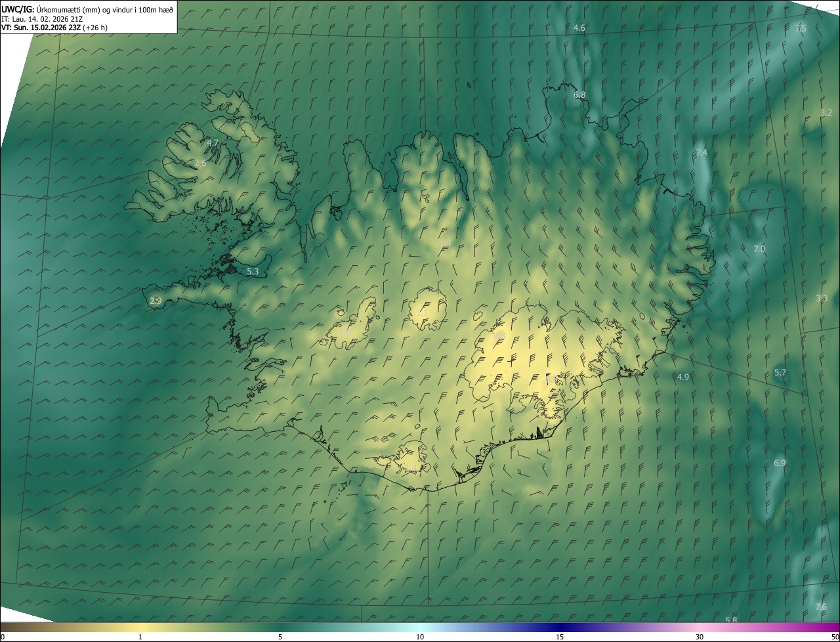This screenshot has height=642, width=840.
Task: Click the color scale tick label '1'
Action: click(140, 637)
